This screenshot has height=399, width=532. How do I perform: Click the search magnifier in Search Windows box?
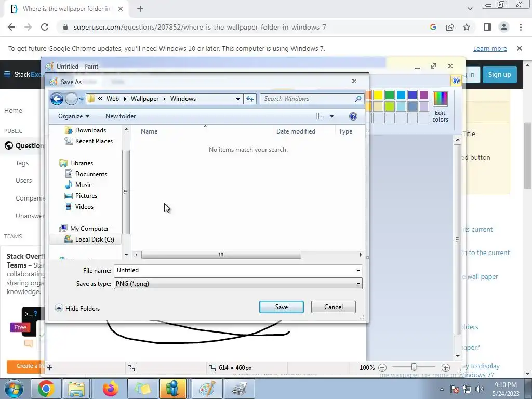tap(358, 99)
